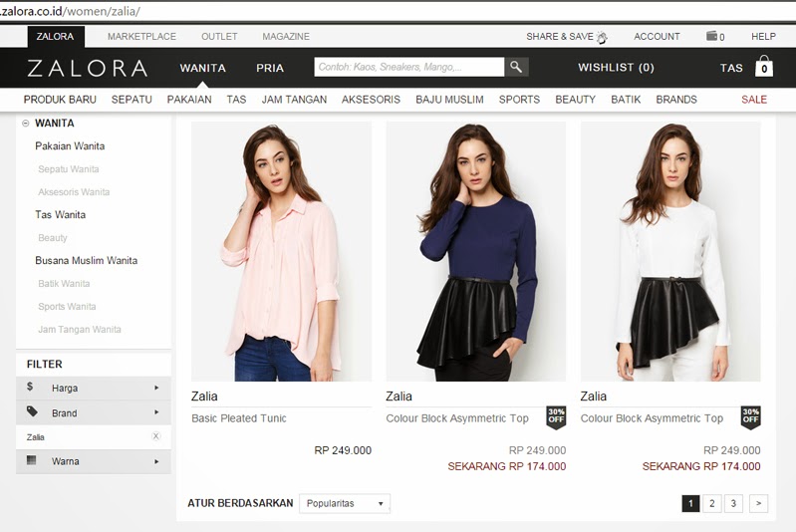This screenshot has height=532, width=796.
Task: Open the TAS shopping bag icon
Action: [763, 67]
